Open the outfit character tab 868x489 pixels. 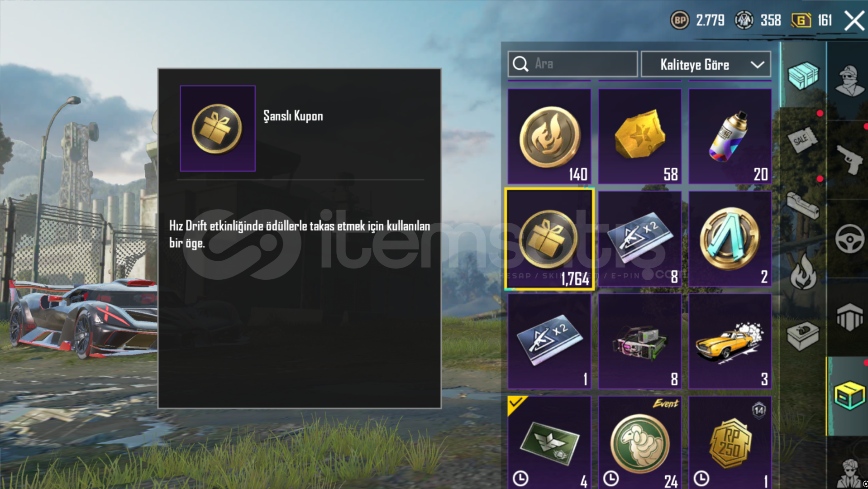(849, 81)
